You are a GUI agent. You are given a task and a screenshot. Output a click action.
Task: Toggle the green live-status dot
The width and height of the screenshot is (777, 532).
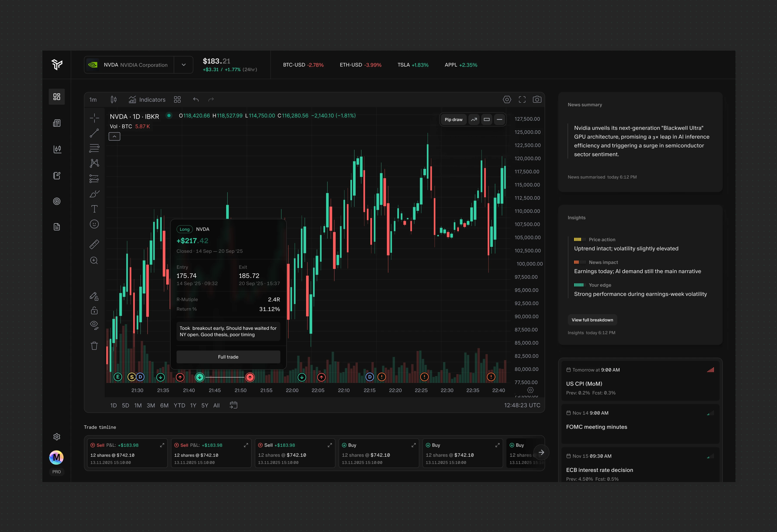(x=169, y=116)
